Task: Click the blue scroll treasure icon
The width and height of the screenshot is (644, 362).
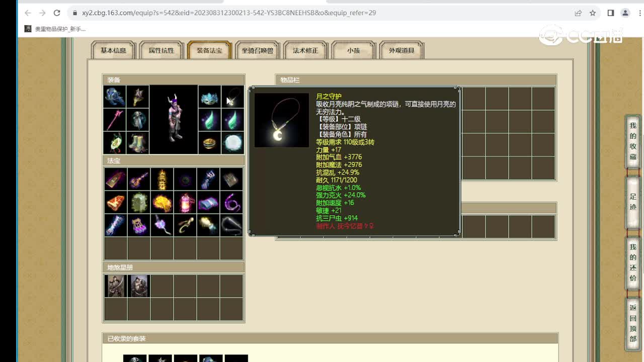Action: coord(208,202)
